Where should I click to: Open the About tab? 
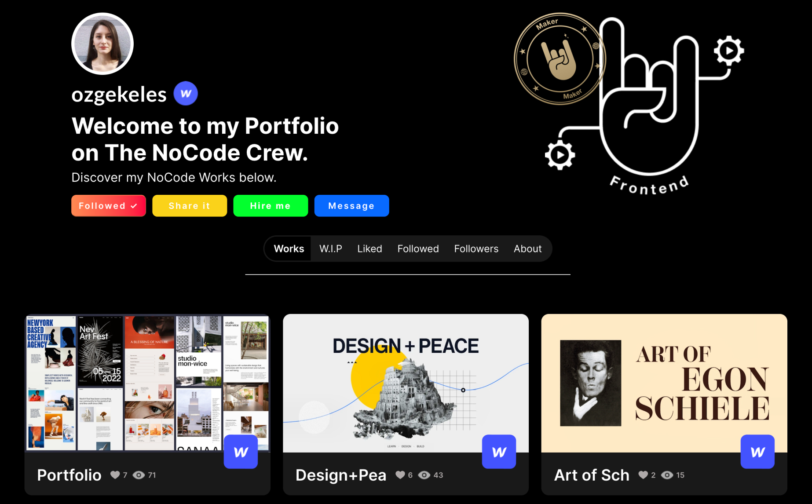pyautogui.click(x=528, y=248)
